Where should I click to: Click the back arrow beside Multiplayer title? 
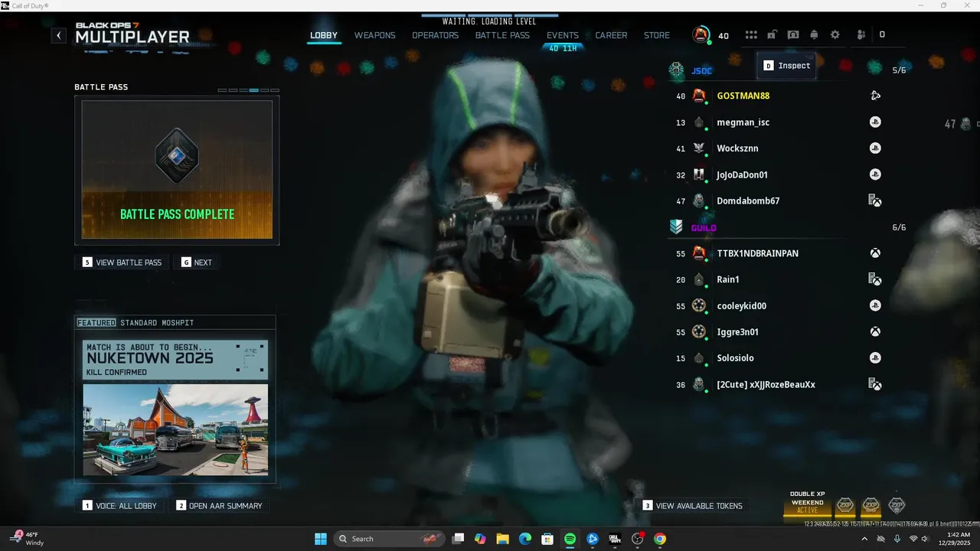pos(59,35)
